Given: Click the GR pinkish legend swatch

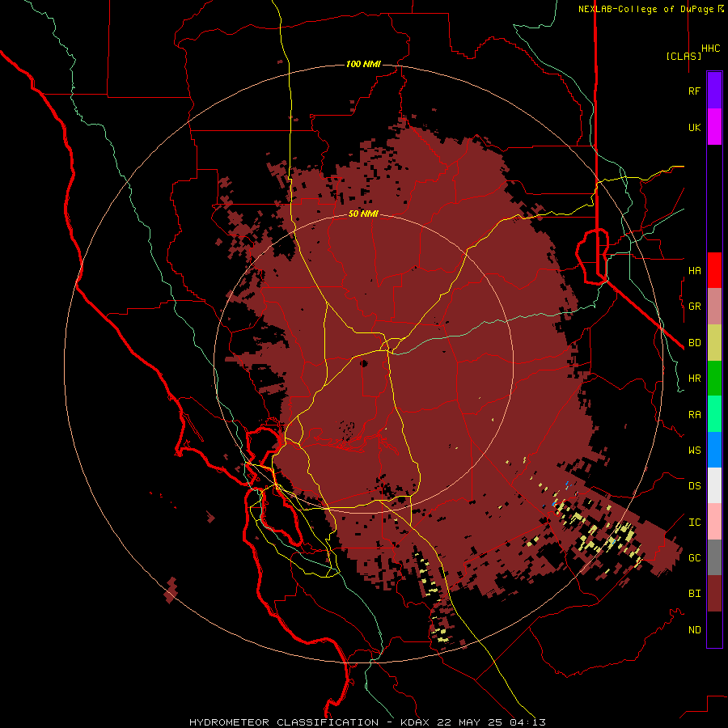Looking at the screenshot, I should click(x=714, y=307).
